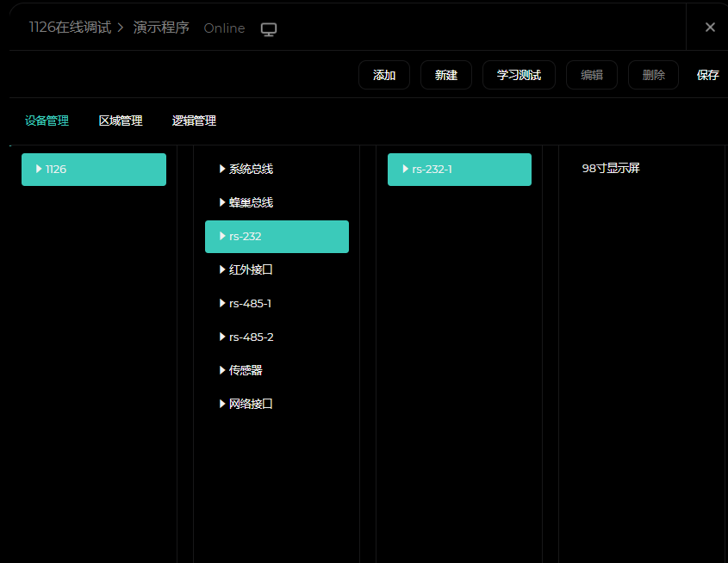Toggle the rs-232 disclosure triangle
Image resolution: width=728 pixels, height=563 pixels.
(x=222, y=236)
